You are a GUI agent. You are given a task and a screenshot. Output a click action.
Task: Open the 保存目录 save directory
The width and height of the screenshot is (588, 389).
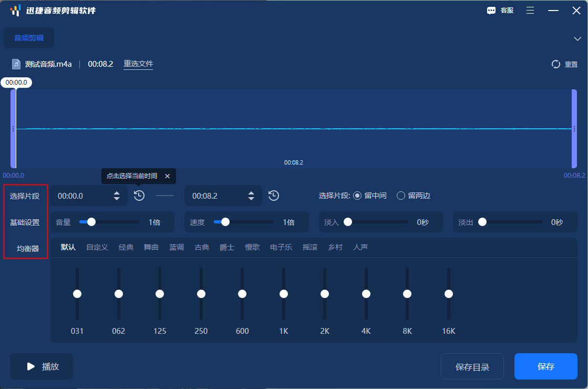pos(472,366)
